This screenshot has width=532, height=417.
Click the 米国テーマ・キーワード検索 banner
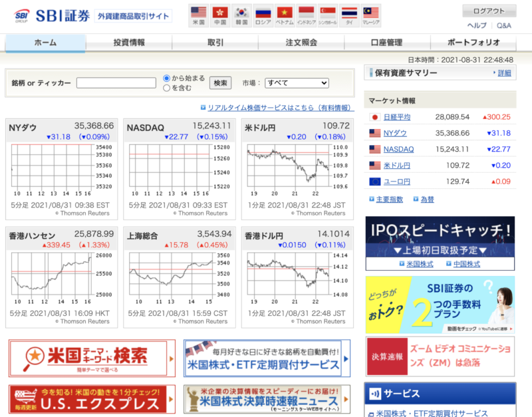(92, 358)
